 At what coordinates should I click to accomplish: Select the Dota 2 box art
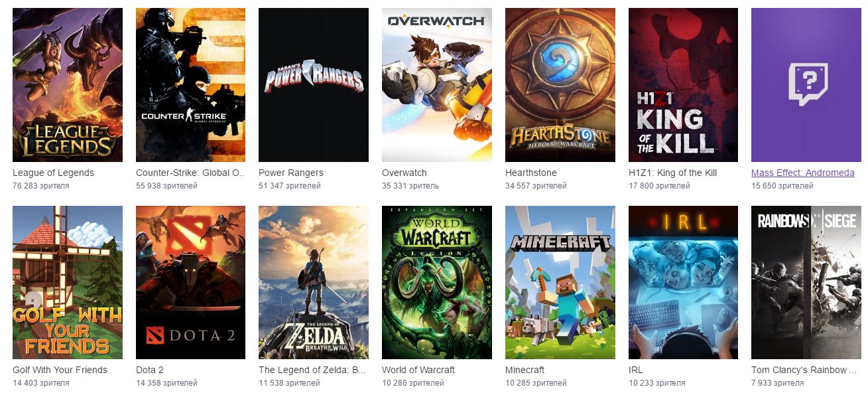tap(190, 282)
